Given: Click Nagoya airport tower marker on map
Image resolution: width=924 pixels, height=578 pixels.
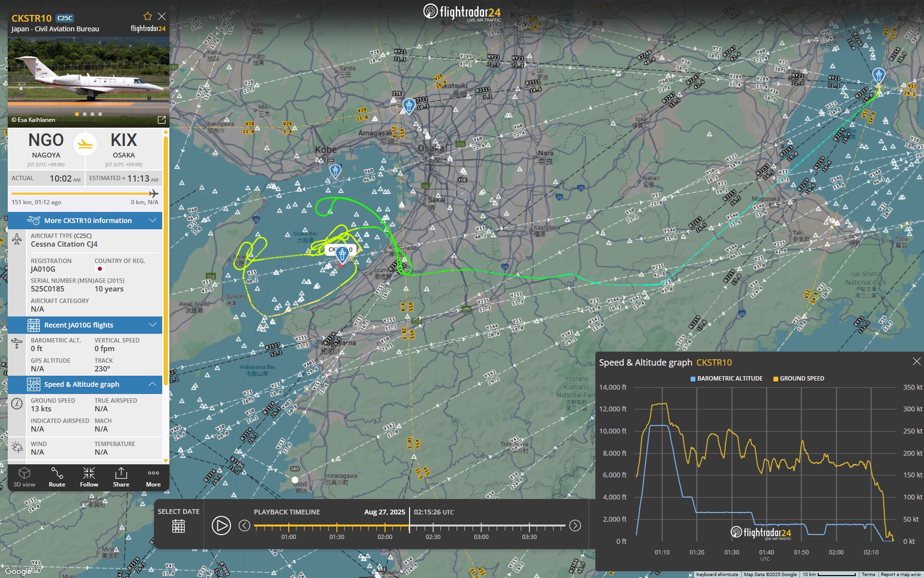Looking at the screenshot, I should [879, 75].
